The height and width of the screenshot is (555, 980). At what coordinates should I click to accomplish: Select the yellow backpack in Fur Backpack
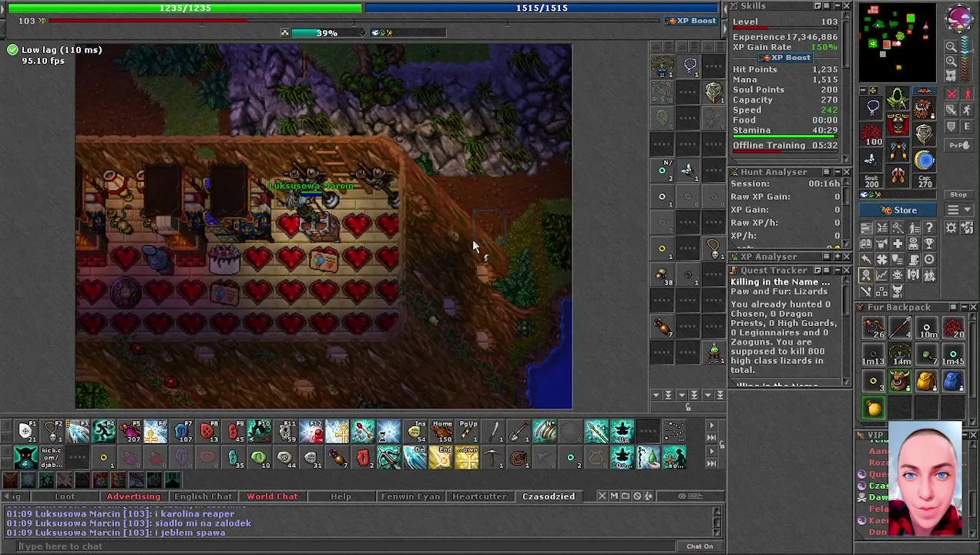click(x=926, y=381)
